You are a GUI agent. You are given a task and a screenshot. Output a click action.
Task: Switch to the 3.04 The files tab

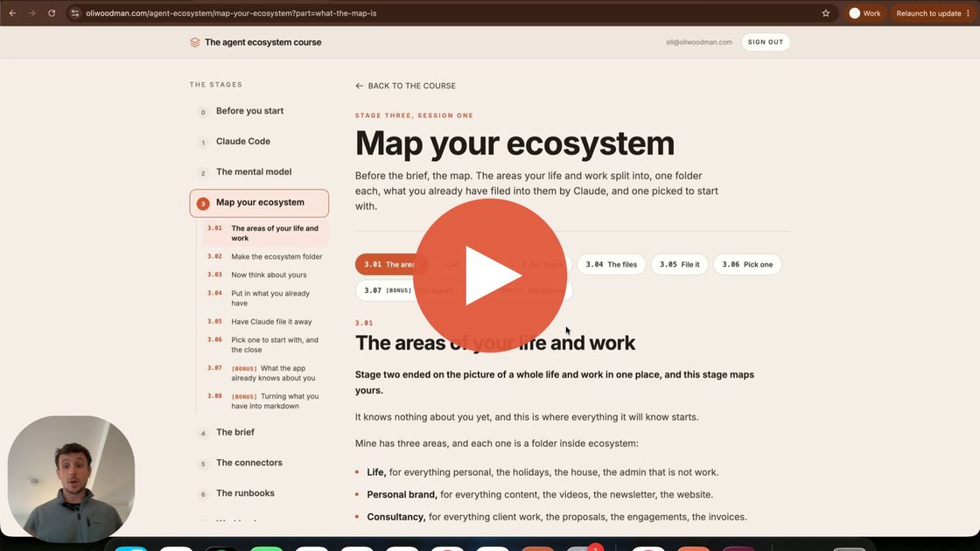coord(612,264)
